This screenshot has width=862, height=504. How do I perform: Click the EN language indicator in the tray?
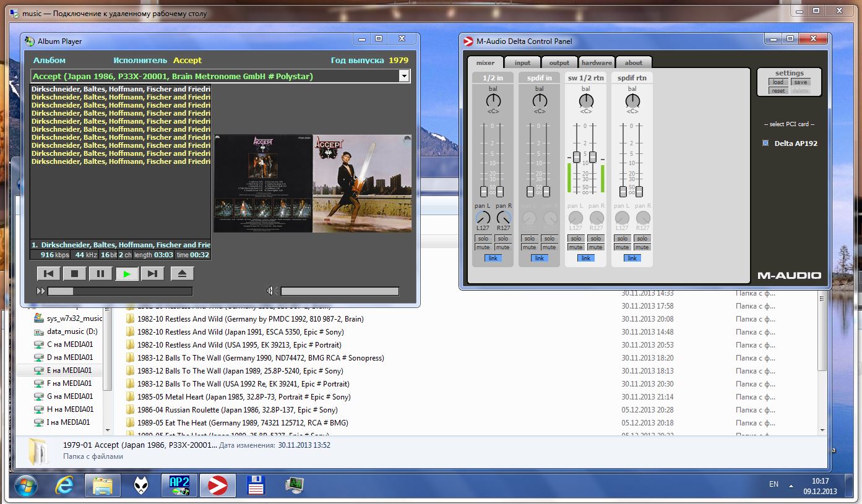coord(774,484)
